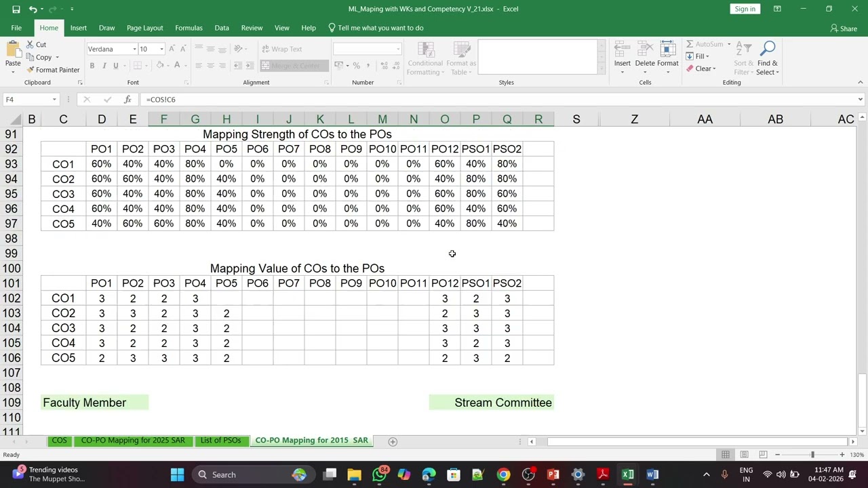Add a new sheet with plus icon

tap(392, 441)
